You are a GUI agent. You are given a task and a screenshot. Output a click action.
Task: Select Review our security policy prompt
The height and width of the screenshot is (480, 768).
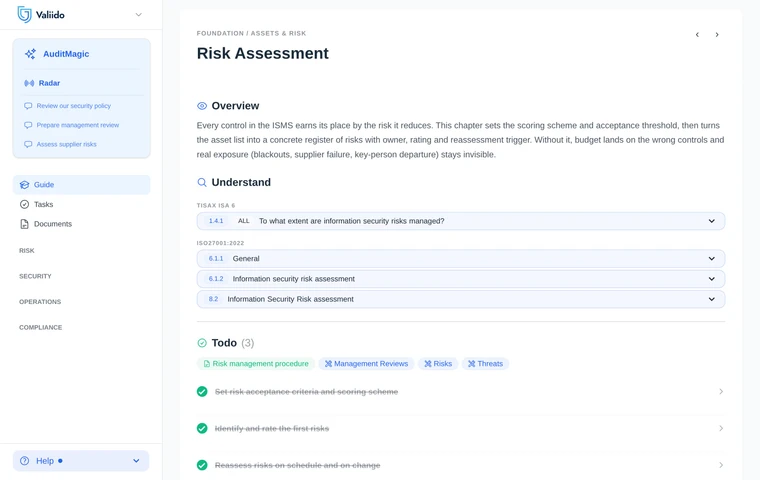point(73,106)
